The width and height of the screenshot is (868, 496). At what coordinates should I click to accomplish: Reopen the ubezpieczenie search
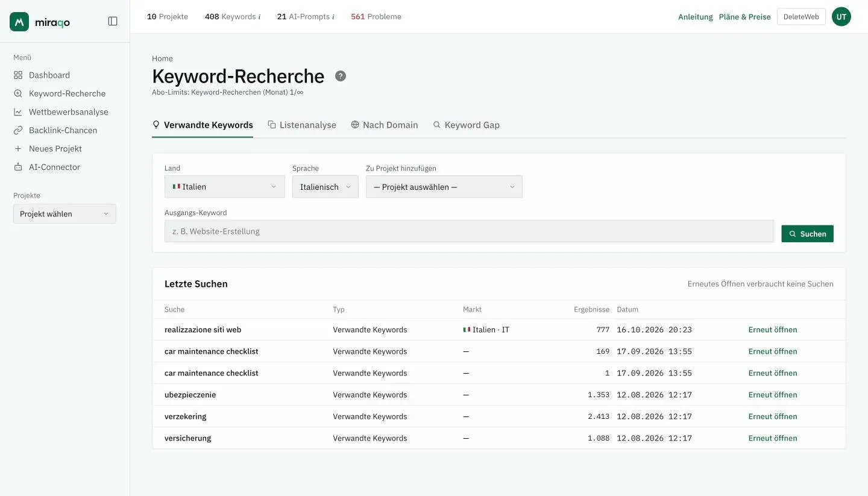[x=773, y=395]
